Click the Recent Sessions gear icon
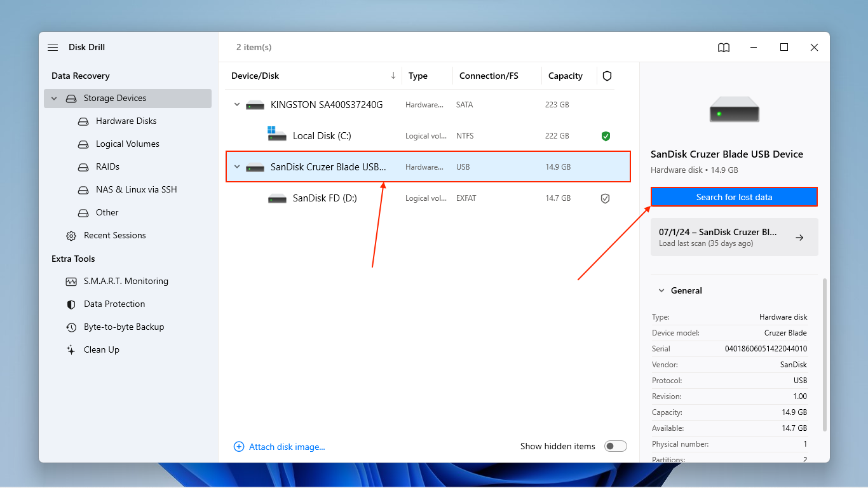Viewport: 868px width, 488px height. click(71, 236)
